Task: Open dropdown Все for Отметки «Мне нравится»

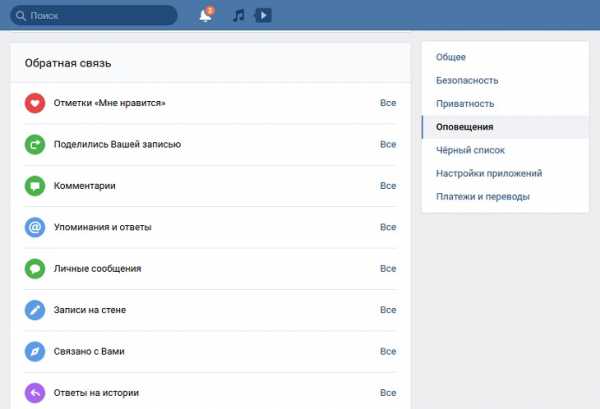Action: click(x=388, y=103)
